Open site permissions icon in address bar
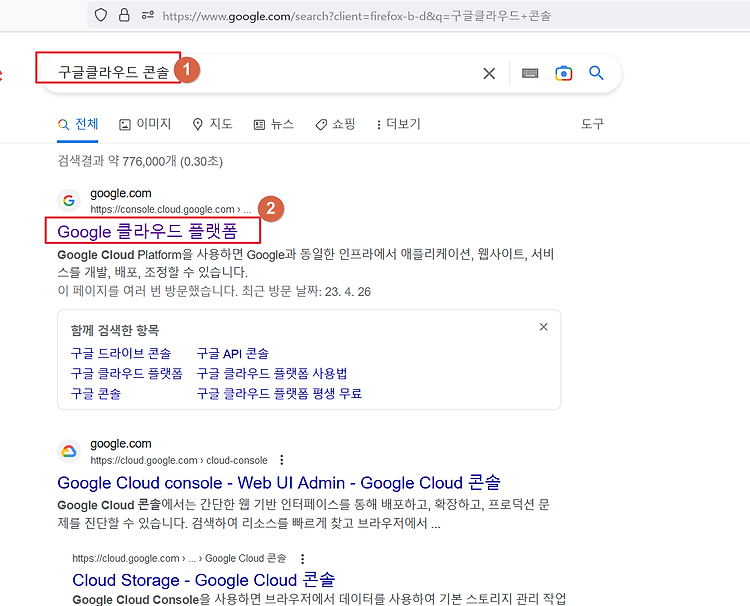The height and width of the screenshot is (606, 750). coord(147,15)
